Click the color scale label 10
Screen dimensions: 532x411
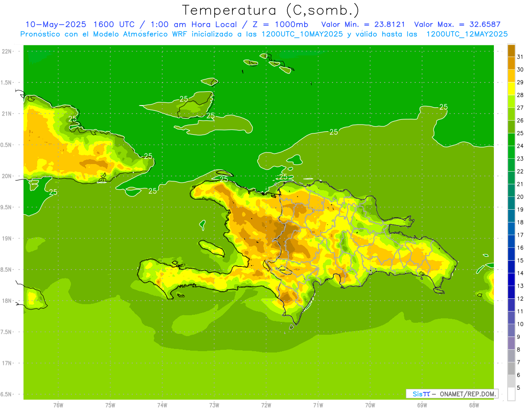tap(520, 324)
